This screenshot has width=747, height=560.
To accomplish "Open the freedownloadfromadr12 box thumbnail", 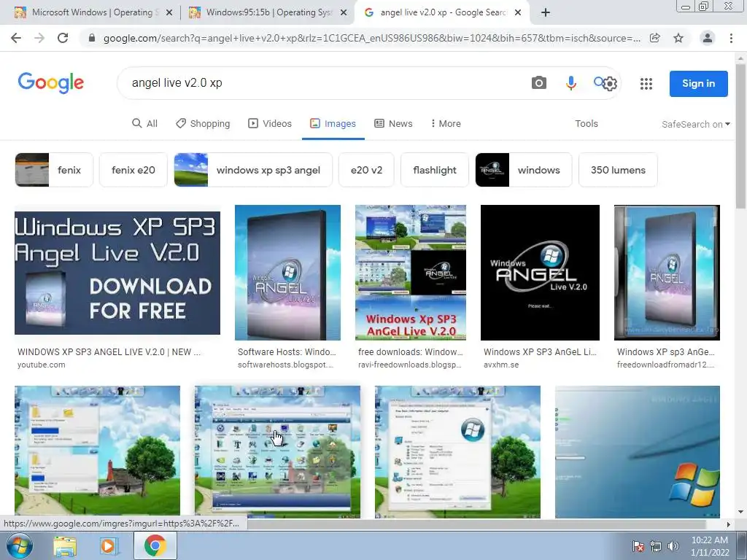I will (667, 273).
